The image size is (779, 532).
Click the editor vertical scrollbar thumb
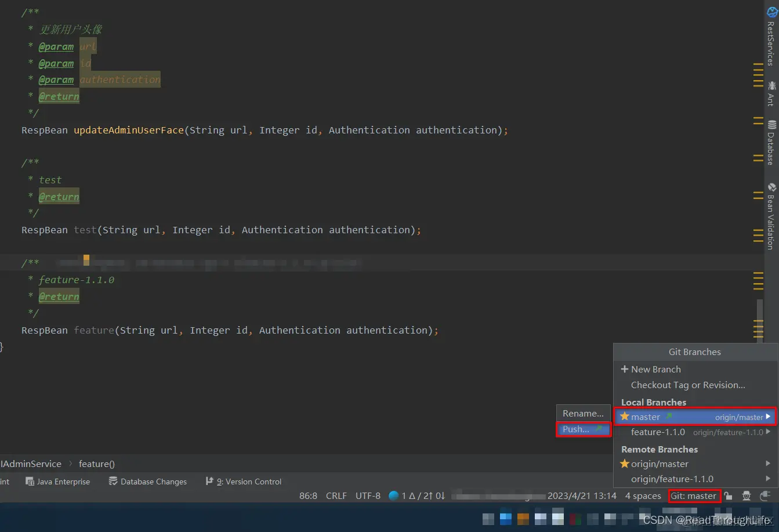click(x=760, y=320)
